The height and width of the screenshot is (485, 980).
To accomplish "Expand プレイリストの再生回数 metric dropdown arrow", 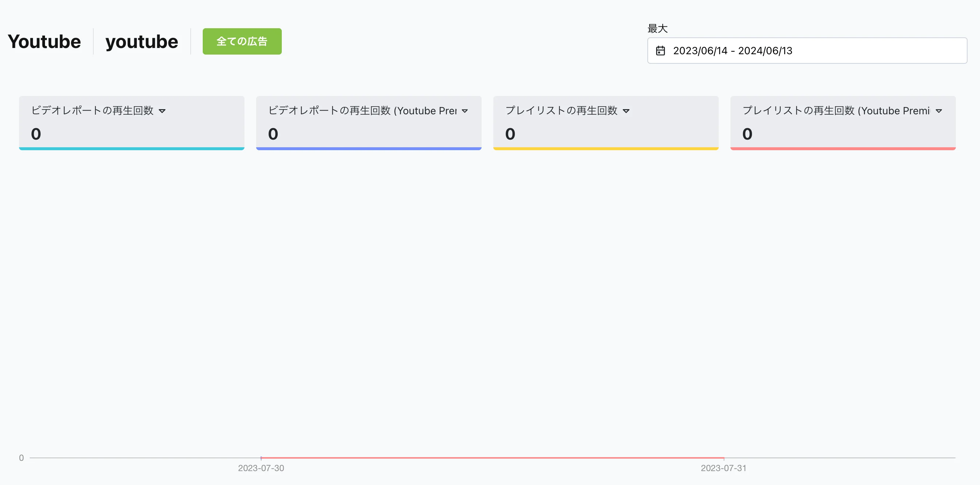I will [626, 111].
